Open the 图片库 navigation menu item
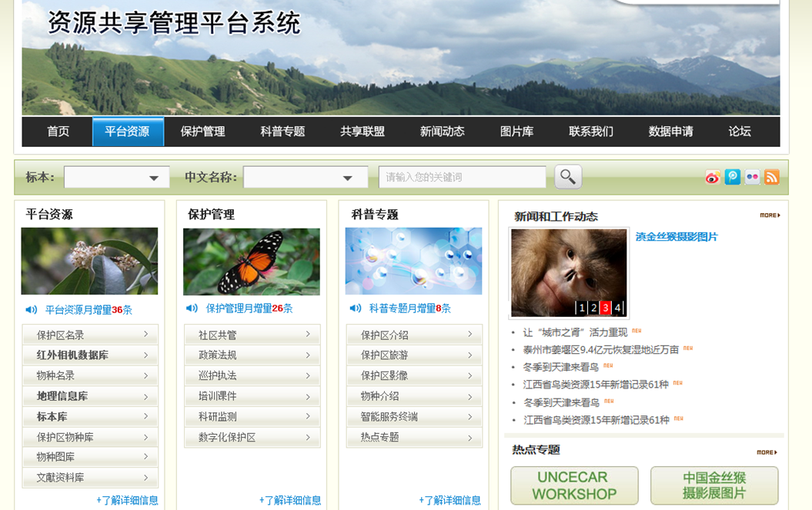The width and height of the screenshot is (812, 510). (x=516, y=132)
